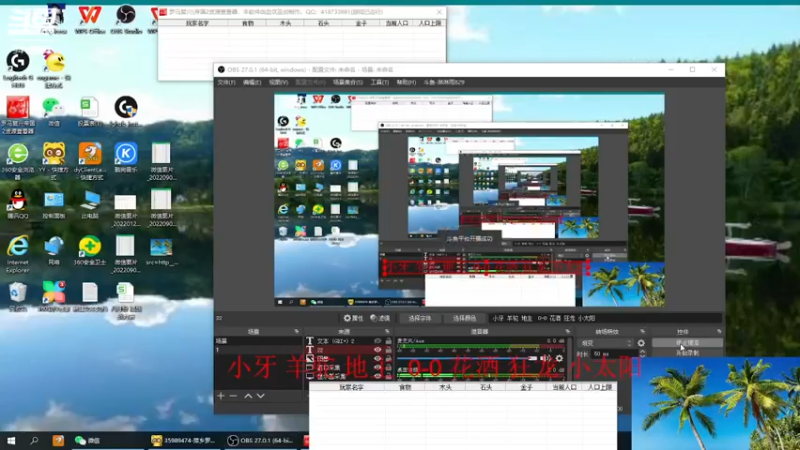The height and width of the screenshot is (450, 800).
Task: Open 腾讯QQ desktop icon
Action: [x=18, y=204]
